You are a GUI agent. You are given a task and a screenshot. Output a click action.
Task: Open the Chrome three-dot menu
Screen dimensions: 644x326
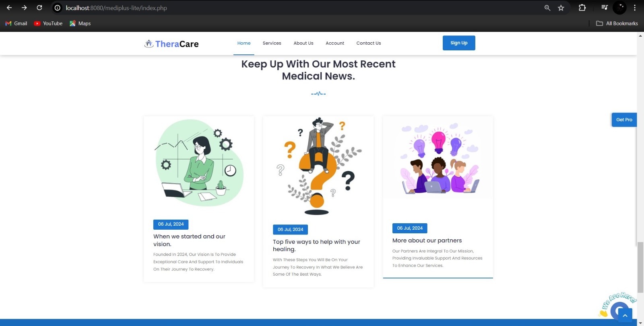click(x=635, y=8)
